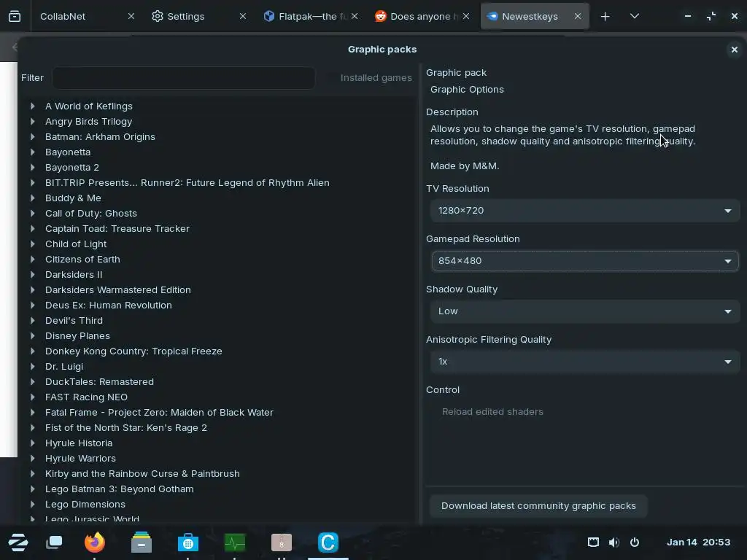Select Lego Dimensions entry
The width and height of the screenshot is (747, 560).
click(x=85, y=505)
